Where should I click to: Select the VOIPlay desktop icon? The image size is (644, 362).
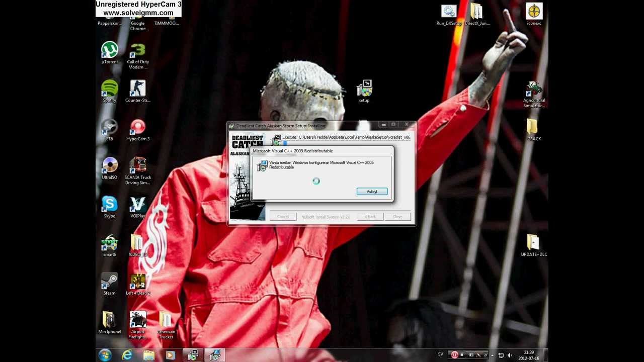point(138,207)
